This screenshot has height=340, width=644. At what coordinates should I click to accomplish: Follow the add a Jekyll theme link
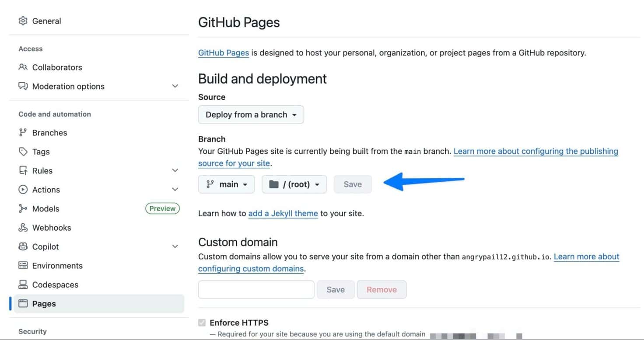283,214
